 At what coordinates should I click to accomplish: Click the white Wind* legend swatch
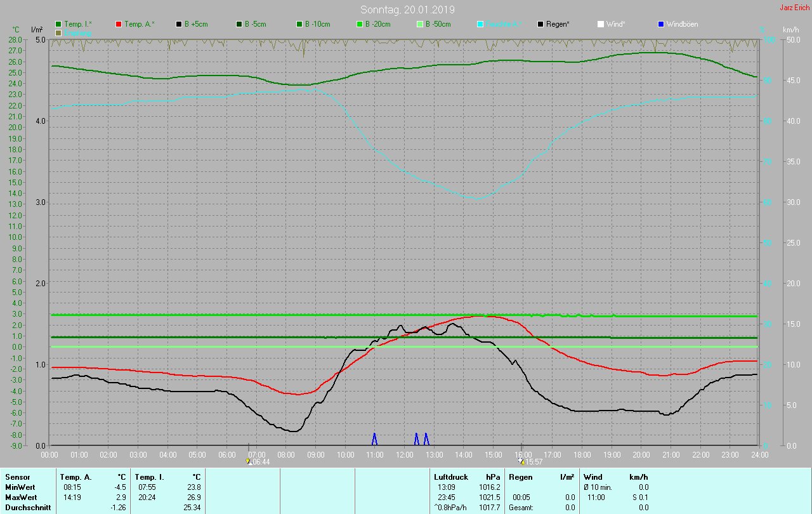click(x=601, y=24)
